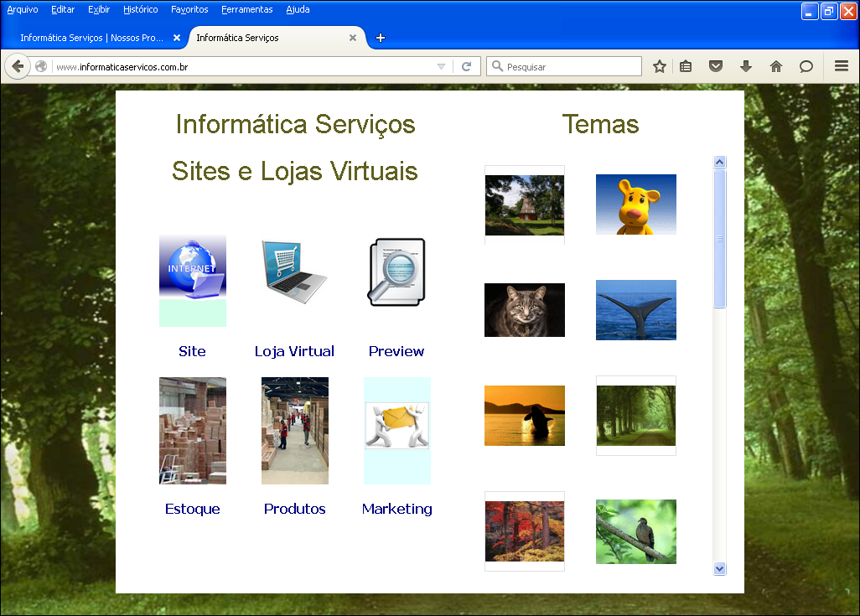Open the Ferramentas menu
Image resolution: width=860 pixels, height=616 pixels.
point(246,10)
